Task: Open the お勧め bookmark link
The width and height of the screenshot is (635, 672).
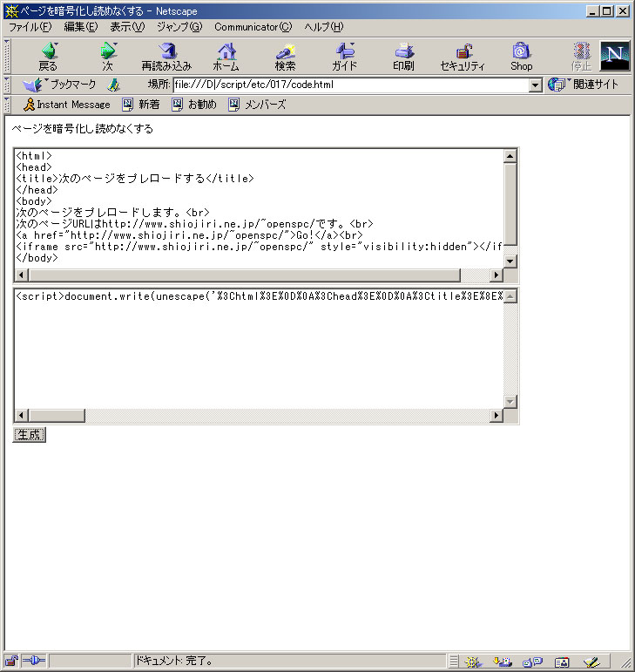Action: click(194, 104)
